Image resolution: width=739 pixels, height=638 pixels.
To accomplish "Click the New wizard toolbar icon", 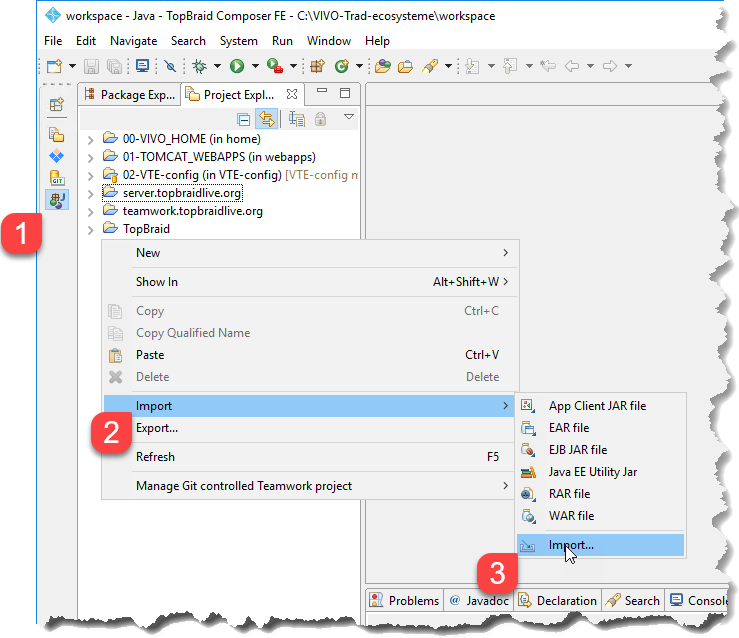I will tap(54, 66).
